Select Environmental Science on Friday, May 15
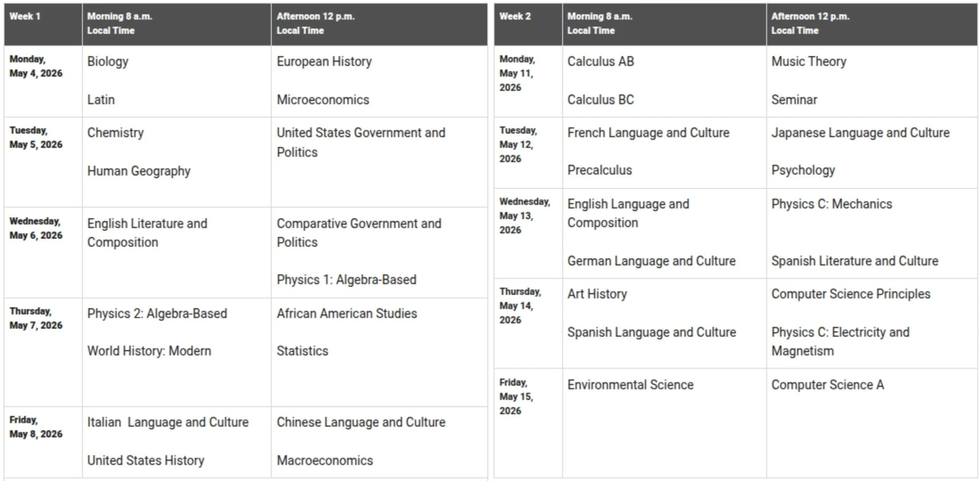This screenshot has height=481, width=980. click(630, 385)
